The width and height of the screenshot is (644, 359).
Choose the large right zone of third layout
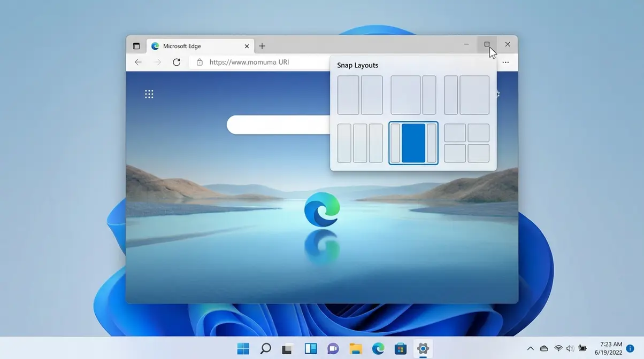pyautogui.click(x=474, y=95)
